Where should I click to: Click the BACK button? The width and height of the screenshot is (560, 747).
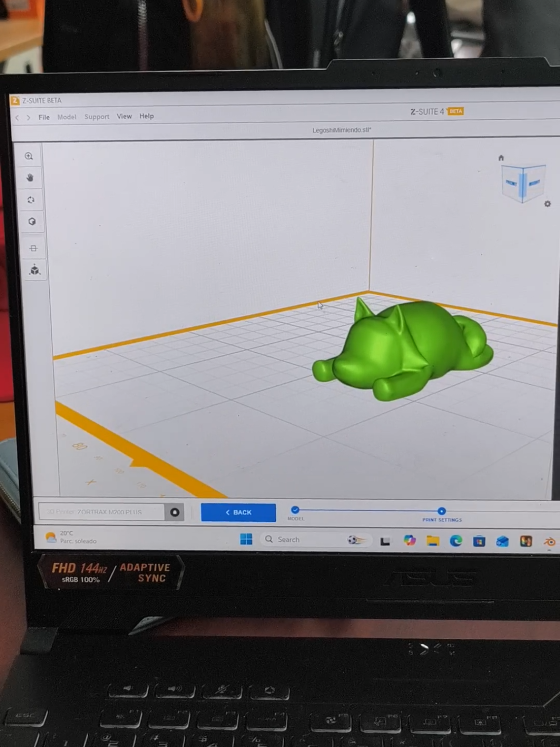(x=238, y=512)
